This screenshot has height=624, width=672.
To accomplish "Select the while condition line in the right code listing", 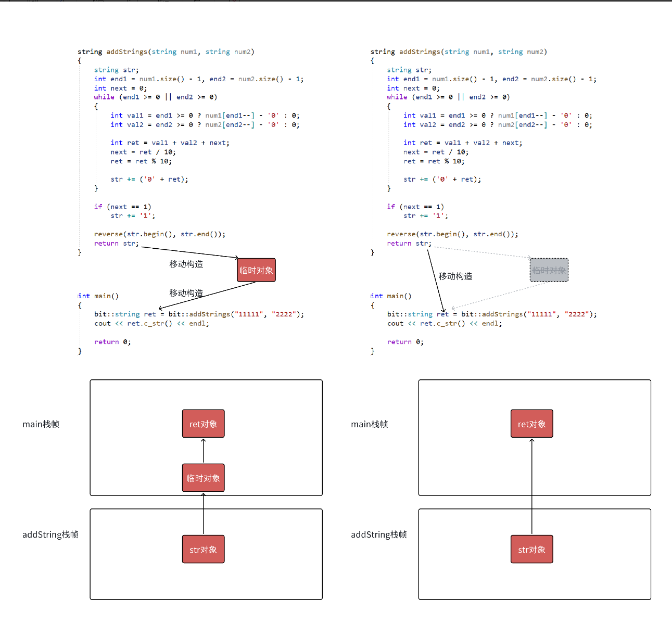I will 448,97.
